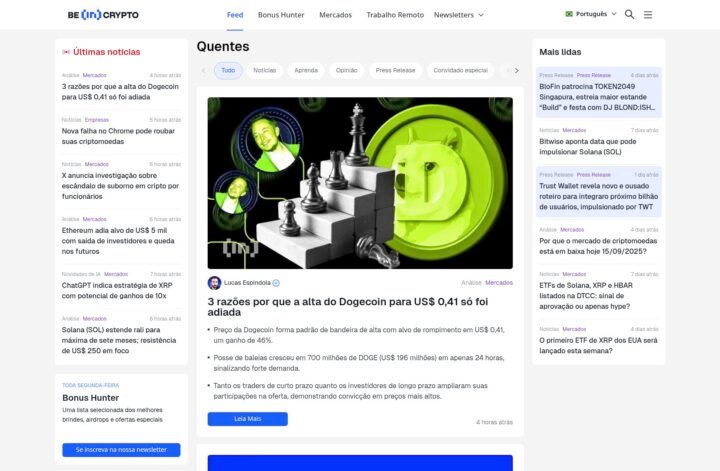Toggle the Opinião filter chip
The height and width of the screenshot is (471, 720).
click(x=346, y=70)
